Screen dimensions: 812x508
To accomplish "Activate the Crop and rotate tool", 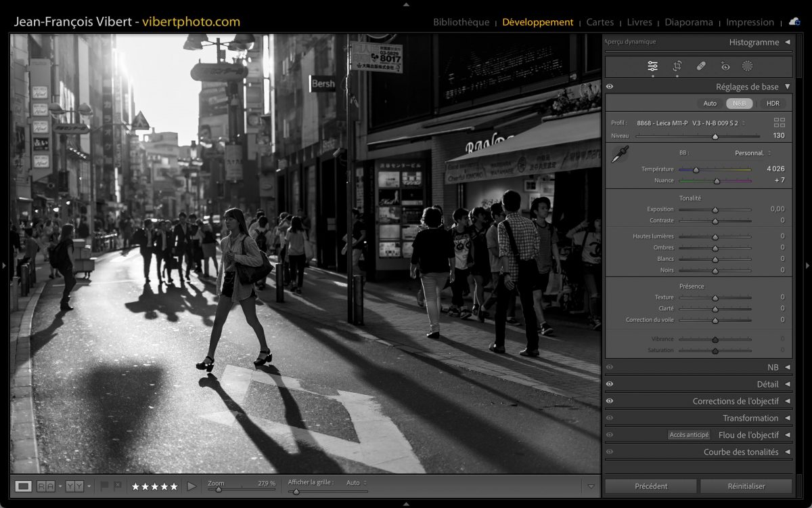I will point(677,66).
